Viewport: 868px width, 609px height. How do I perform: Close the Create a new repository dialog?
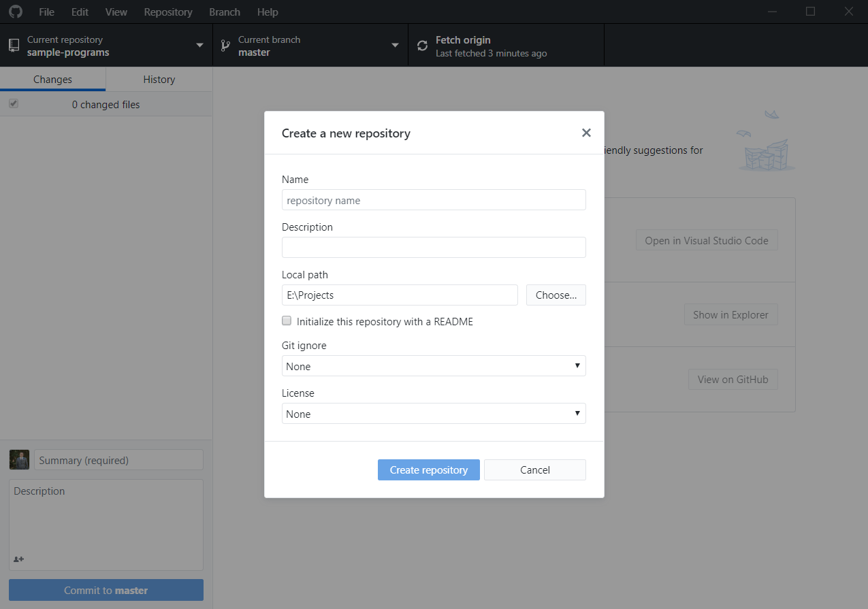click(586, 133)
